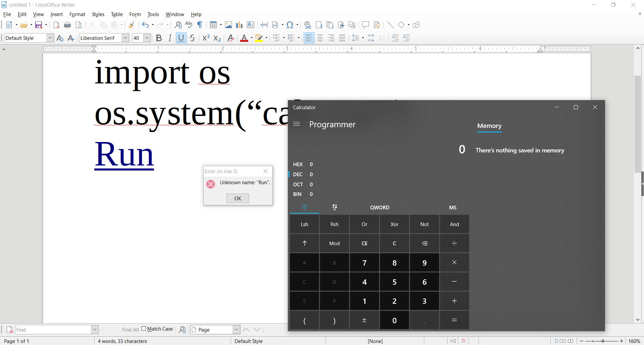Change QWORD word size in Calculator
Screen dimensions: 644x345
[380, 207]
